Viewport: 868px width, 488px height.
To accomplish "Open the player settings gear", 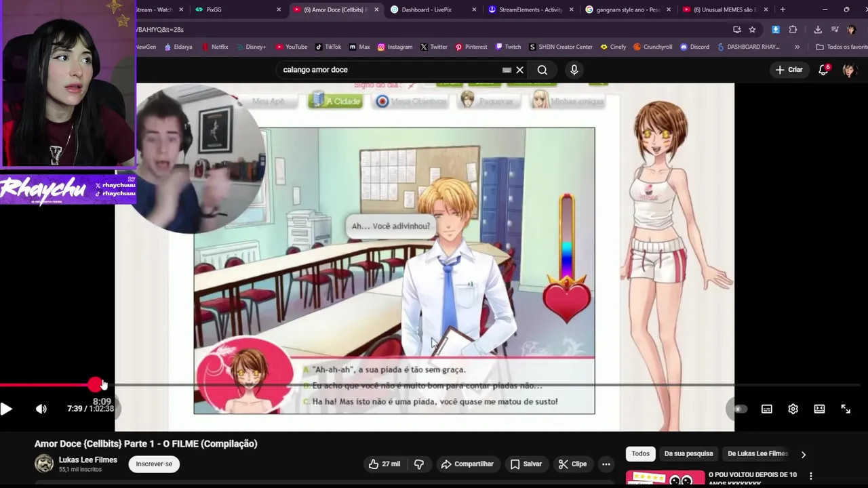I will [x=793, y=409].
